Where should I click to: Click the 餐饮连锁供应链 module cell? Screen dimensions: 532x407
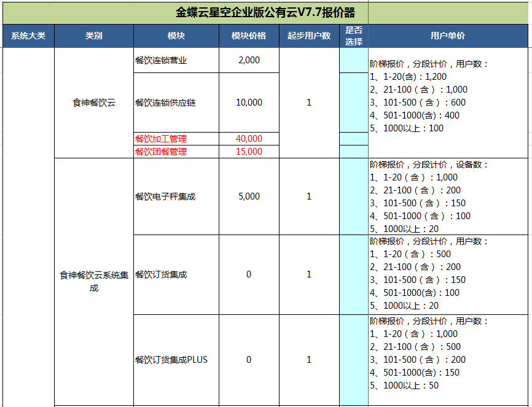click(x=176, y=103)
